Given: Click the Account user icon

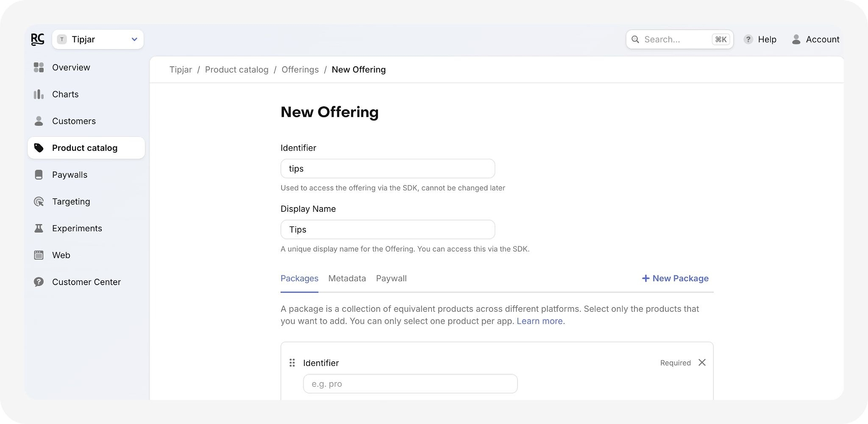Looking at the screenshot, I should pyautogui.click(x=796, y=39).
